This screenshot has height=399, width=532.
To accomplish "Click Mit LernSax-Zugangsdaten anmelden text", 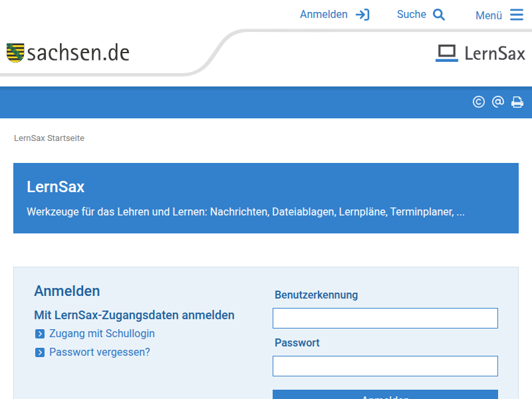I will (134, 315).
